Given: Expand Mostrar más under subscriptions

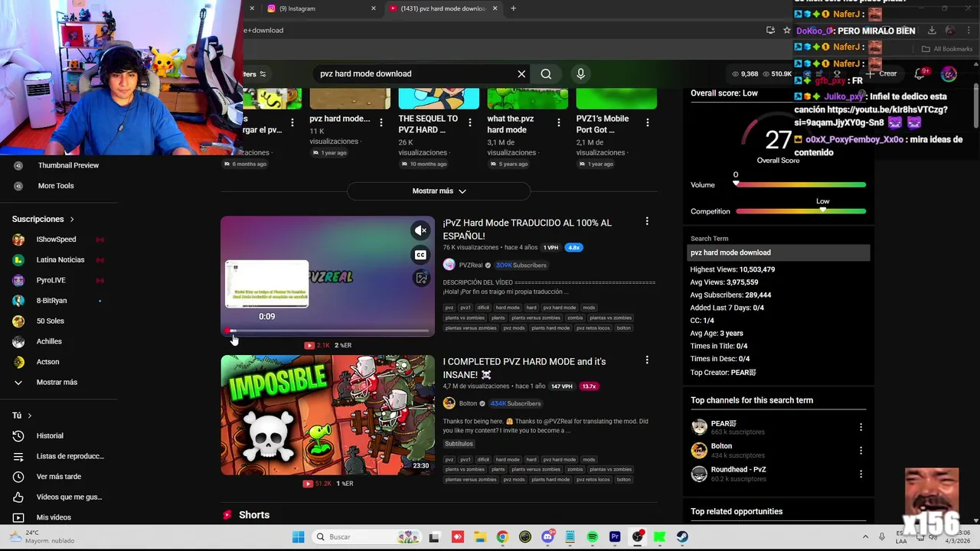Looking at the screenshot, I should point(57,383).
